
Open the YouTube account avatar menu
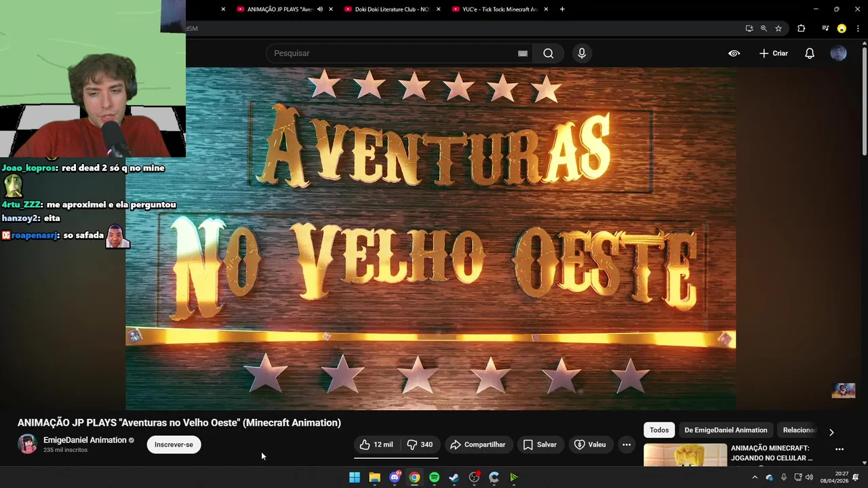(839, 54)
